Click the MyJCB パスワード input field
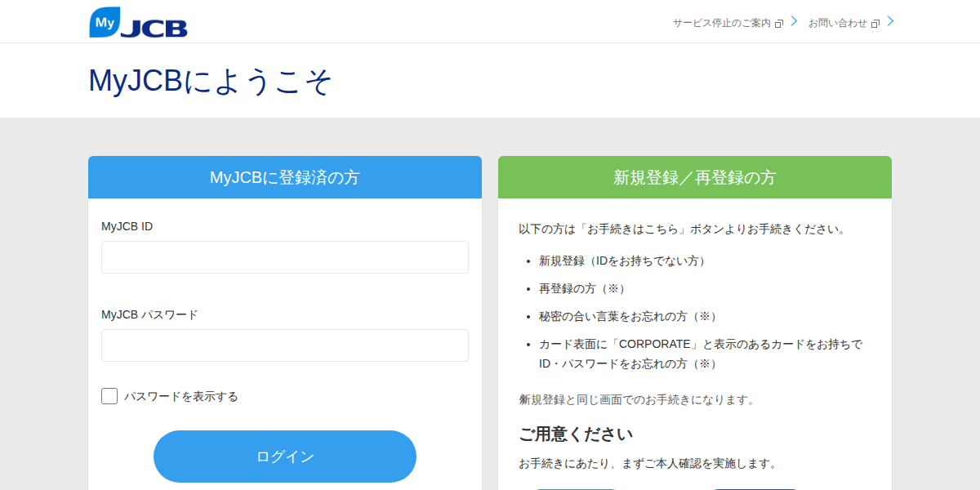Image resolution: width=980 pixels, height=490 pixels. click(284, 345)
